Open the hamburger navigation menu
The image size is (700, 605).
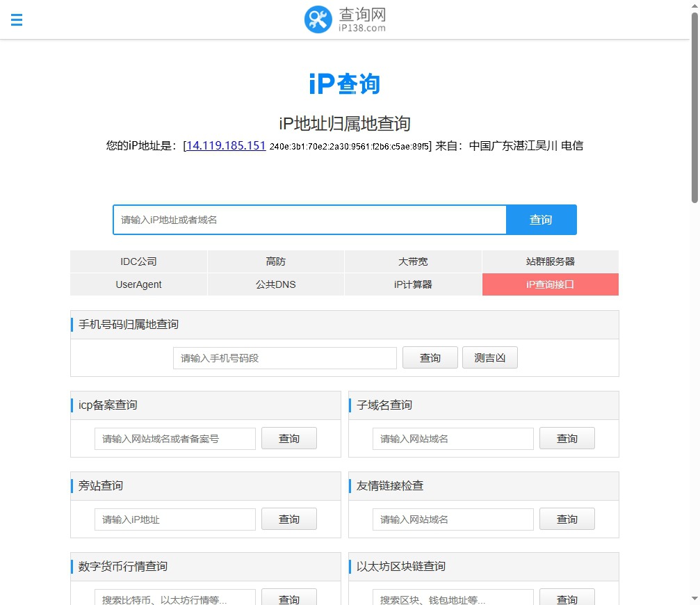click(16, 19)
